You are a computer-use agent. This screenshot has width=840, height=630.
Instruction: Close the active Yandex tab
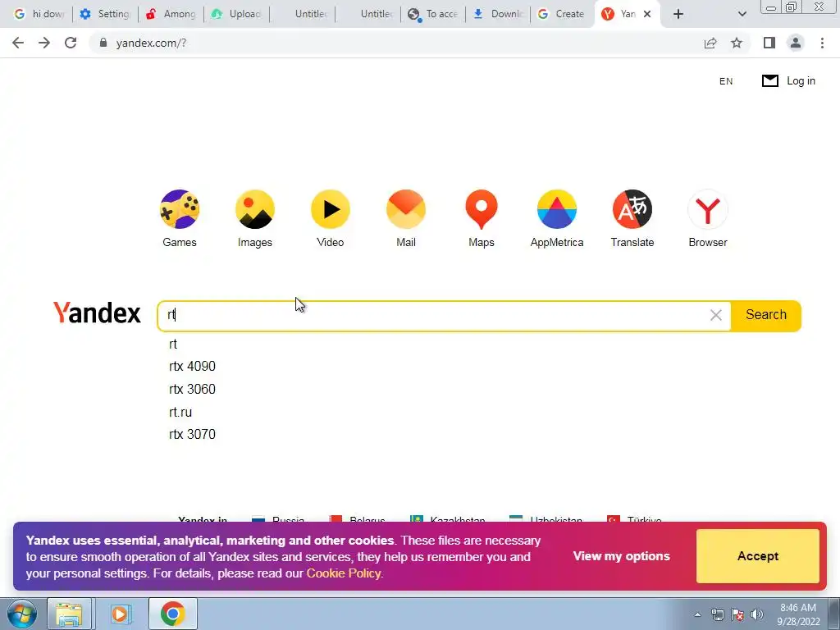coord(647,14)
